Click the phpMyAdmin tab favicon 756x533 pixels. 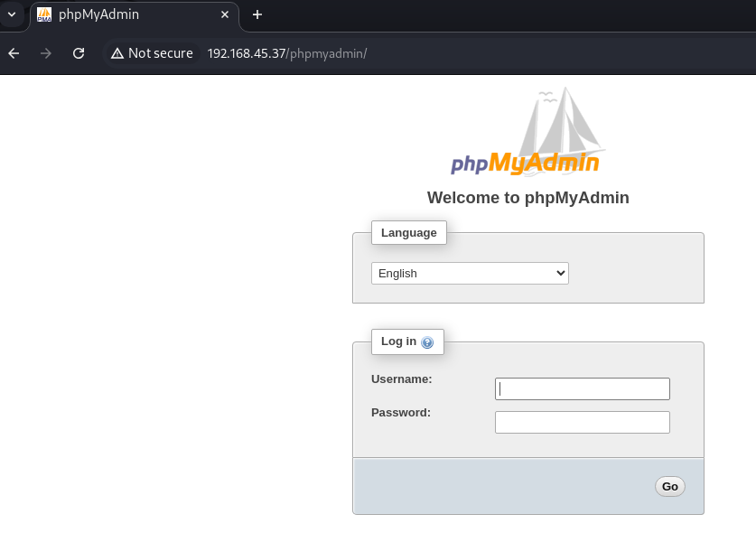click(x=44, y=15)
